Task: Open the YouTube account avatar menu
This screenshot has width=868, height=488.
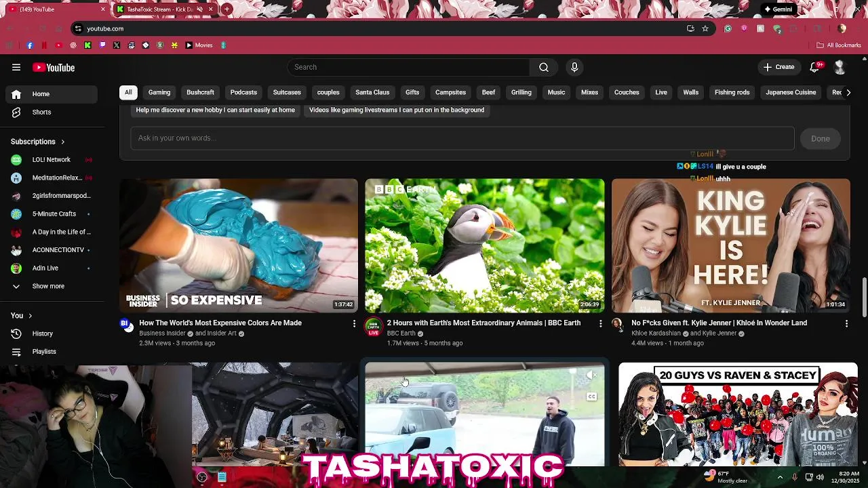Action: (x=840, y=67)
